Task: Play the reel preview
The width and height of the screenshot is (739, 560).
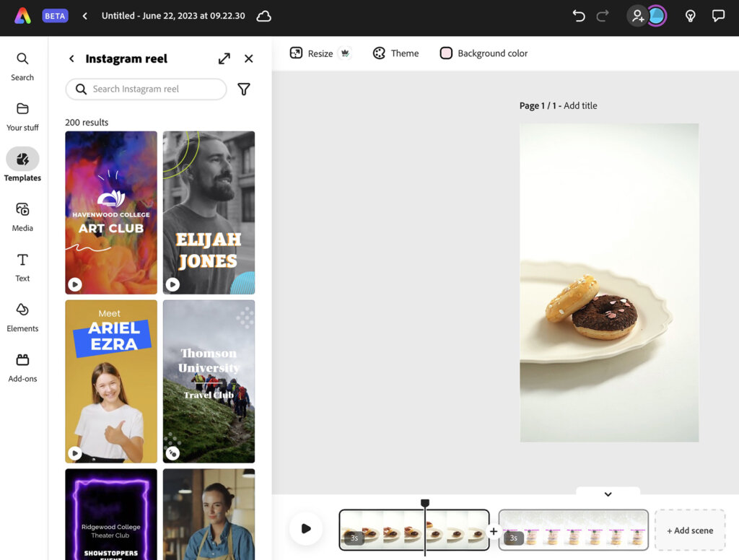Action: [x=306, y=529]
